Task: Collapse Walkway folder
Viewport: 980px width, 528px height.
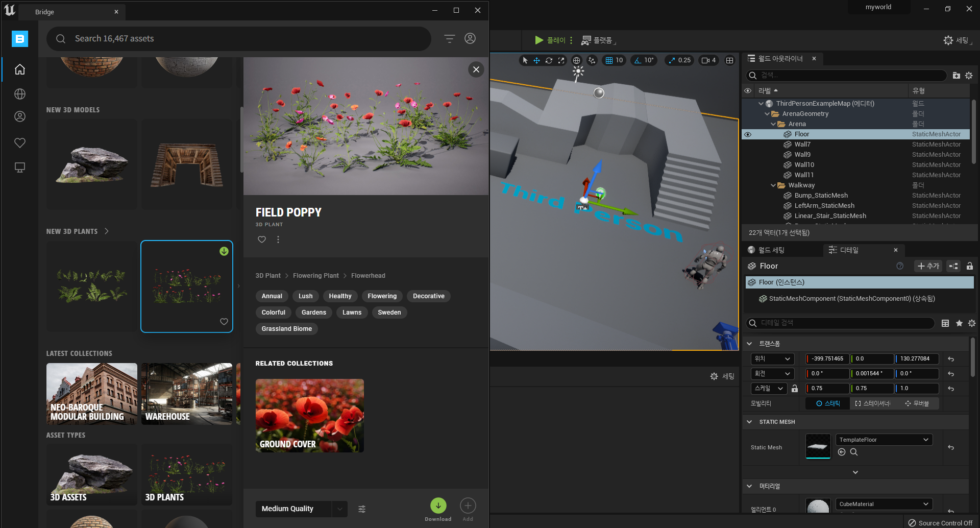Action: [x=773, y=185]
